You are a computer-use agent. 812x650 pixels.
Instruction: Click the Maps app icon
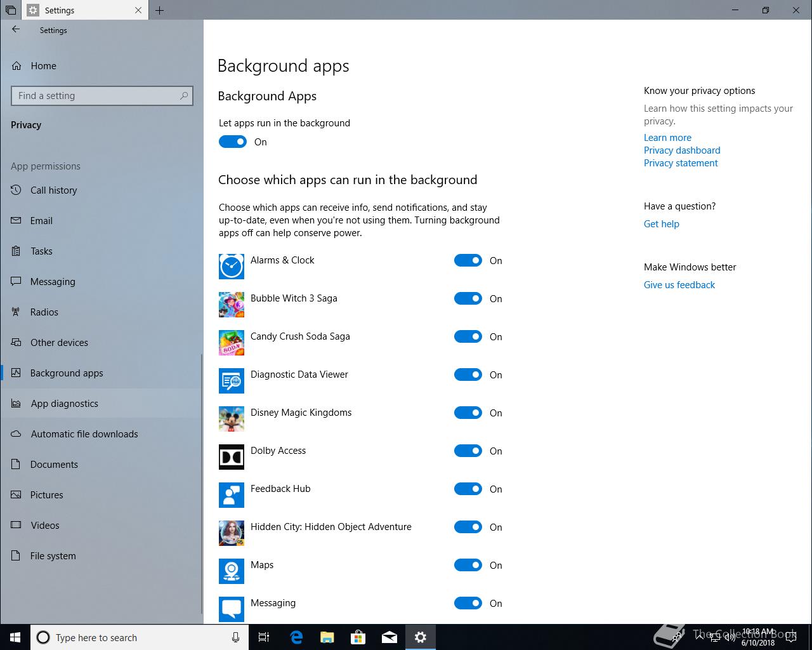coord(232,571)
